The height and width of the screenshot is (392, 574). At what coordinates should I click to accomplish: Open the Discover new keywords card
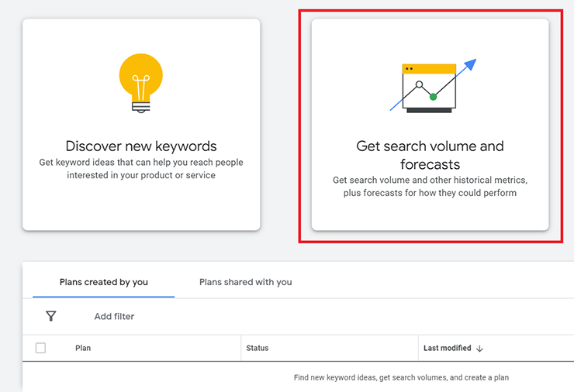(141, 125)
